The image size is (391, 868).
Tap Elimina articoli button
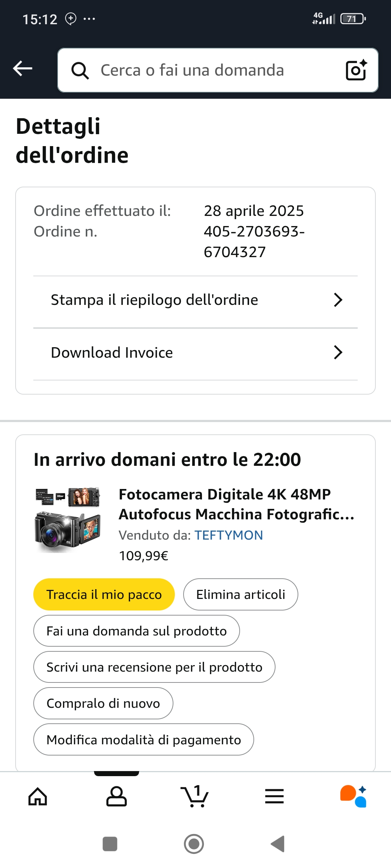click(241, 595)
